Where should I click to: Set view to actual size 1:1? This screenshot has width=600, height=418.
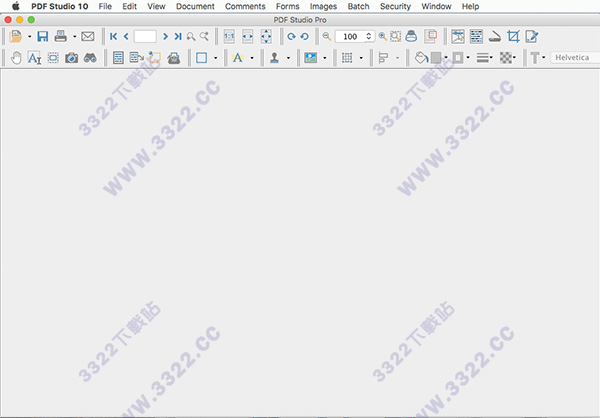229,36
